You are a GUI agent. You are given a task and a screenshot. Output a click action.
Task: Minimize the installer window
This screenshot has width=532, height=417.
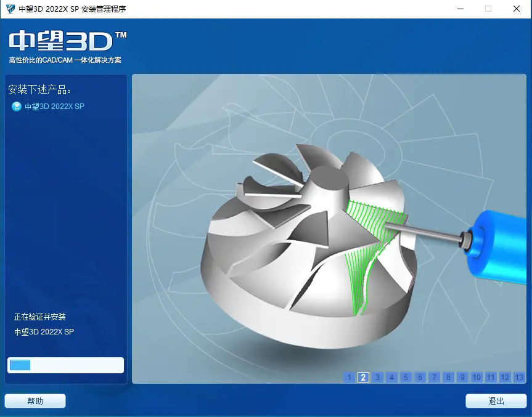pos(460,9)
